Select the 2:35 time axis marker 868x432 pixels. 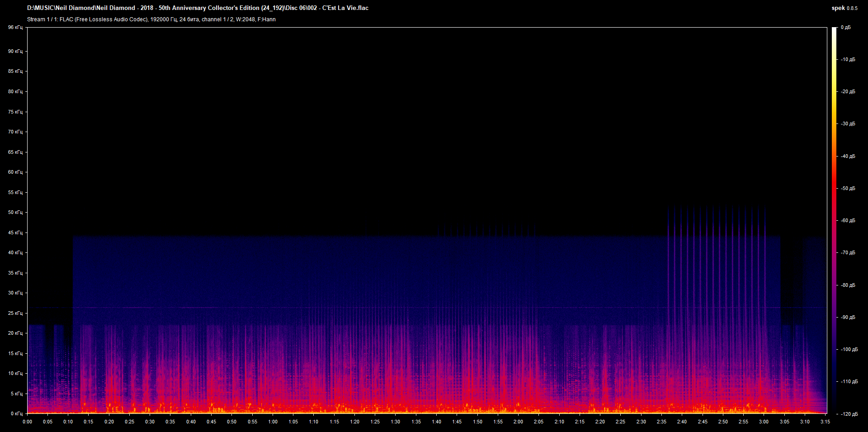click(661, 422)
